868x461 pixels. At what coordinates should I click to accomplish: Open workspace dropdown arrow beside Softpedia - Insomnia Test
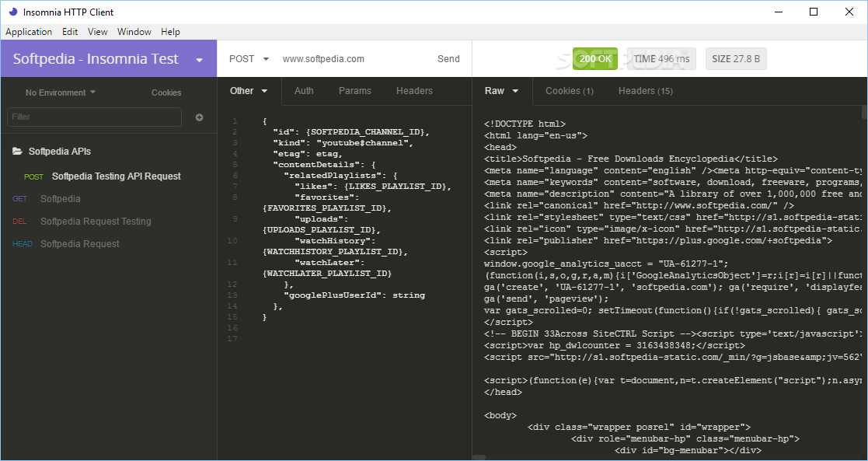[x=199, y=60]
